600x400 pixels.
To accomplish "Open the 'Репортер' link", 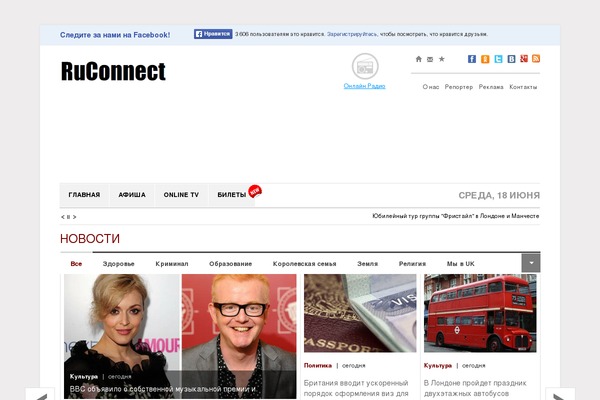I will pos(459,87).
